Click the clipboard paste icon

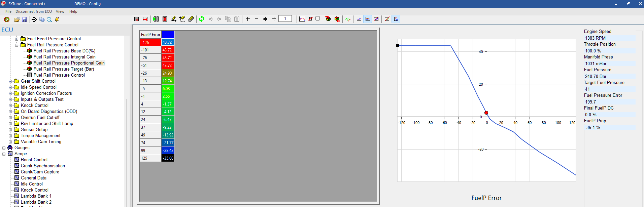coord(237,19)
